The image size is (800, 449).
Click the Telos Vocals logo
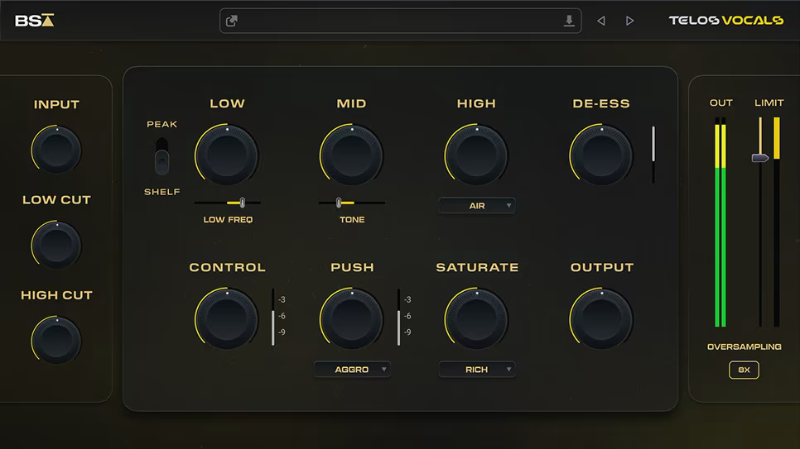tap(725, 20)
